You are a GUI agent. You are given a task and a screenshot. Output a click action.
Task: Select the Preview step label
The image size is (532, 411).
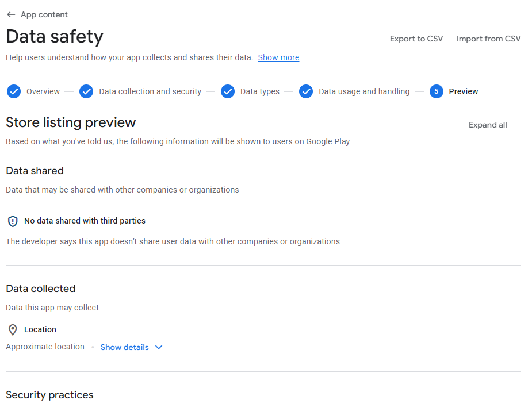(463, 91)
